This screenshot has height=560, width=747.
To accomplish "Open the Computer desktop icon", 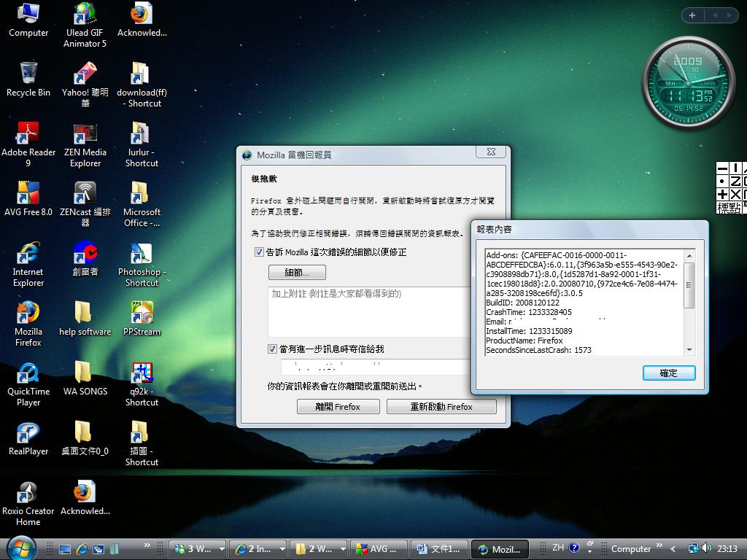I will (28, 20).
